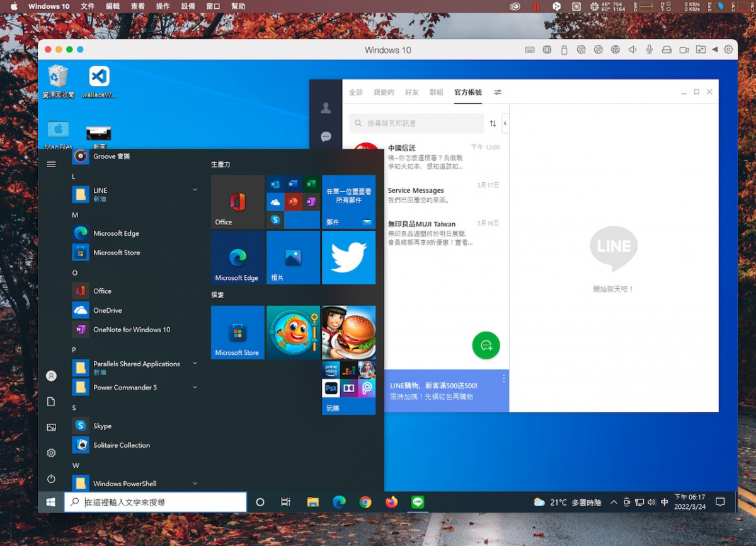Viewport: 756px width, 546px height.
Task: Click the Windows Start button
Action: pos(51,502)
